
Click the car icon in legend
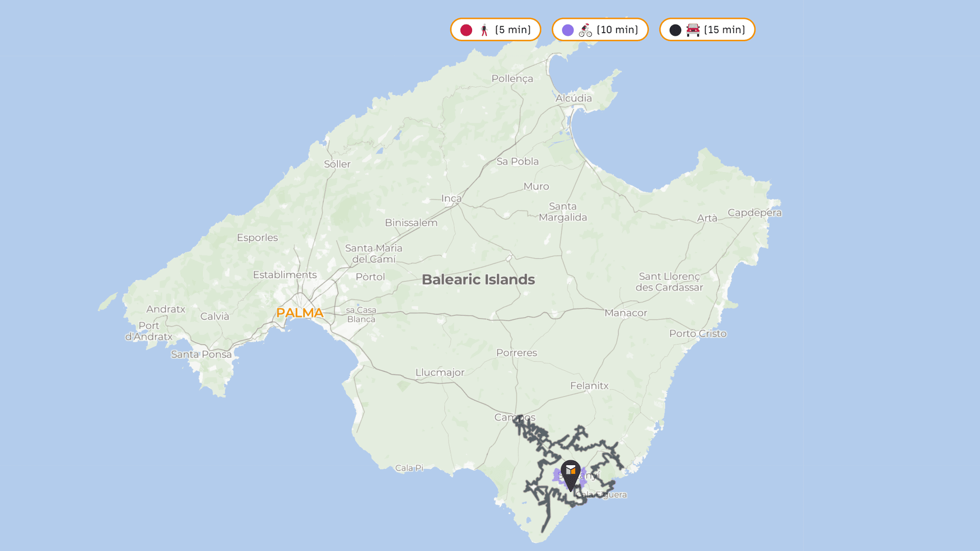pos(693,30)
